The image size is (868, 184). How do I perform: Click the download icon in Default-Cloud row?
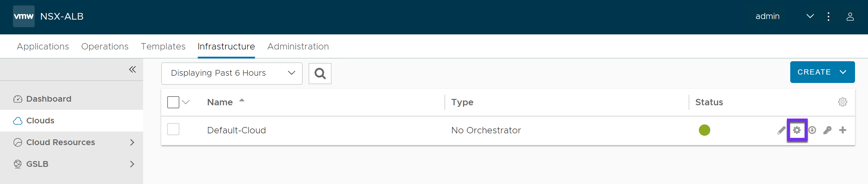click(x=812, y=130)
